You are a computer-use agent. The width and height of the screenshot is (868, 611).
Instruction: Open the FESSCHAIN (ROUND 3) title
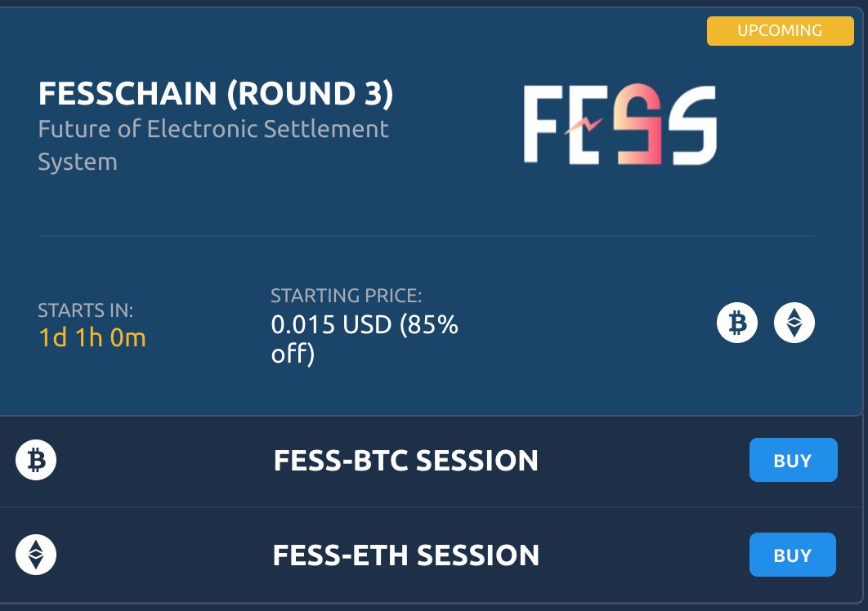click(216, 95)
